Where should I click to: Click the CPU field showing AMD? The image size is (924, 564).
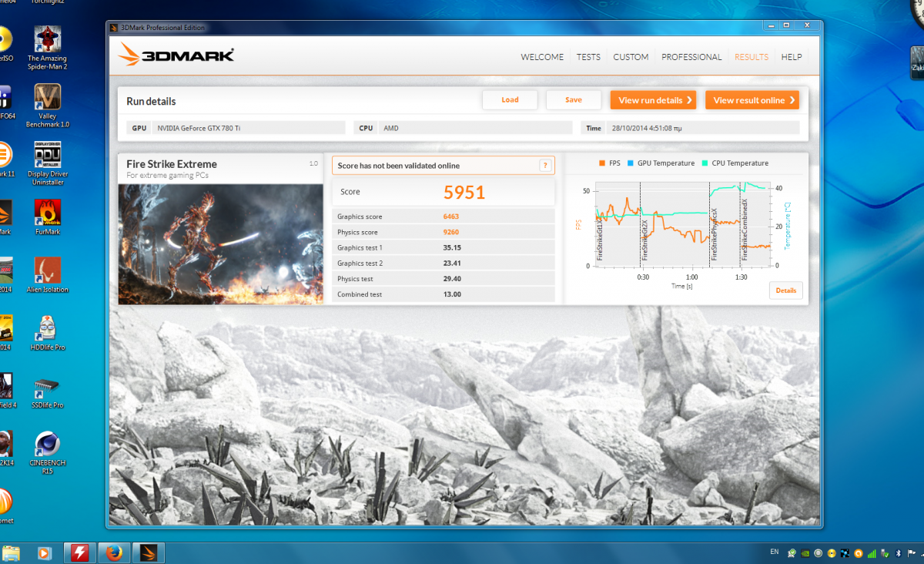pyautogui.click(x=464, y=128)
